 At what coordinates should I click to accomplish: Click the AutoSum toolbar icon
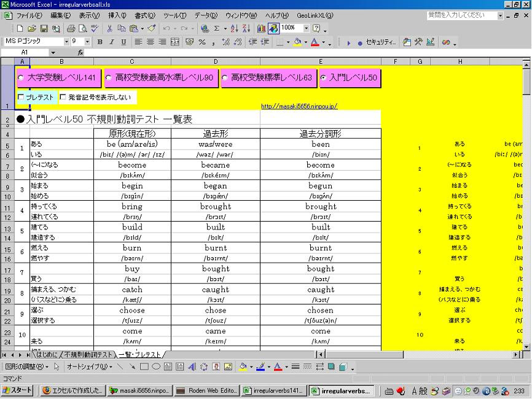[217, 28]
